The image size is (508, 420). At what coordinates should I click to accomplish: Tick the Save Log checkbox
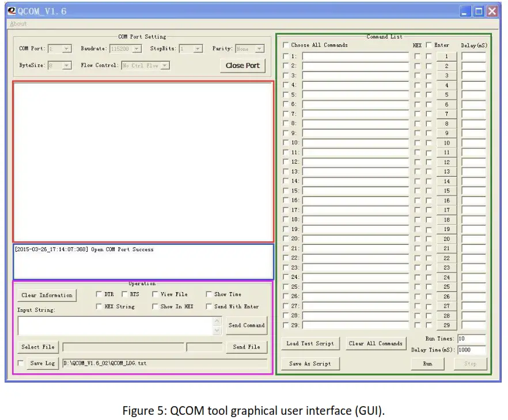(20, 363)
